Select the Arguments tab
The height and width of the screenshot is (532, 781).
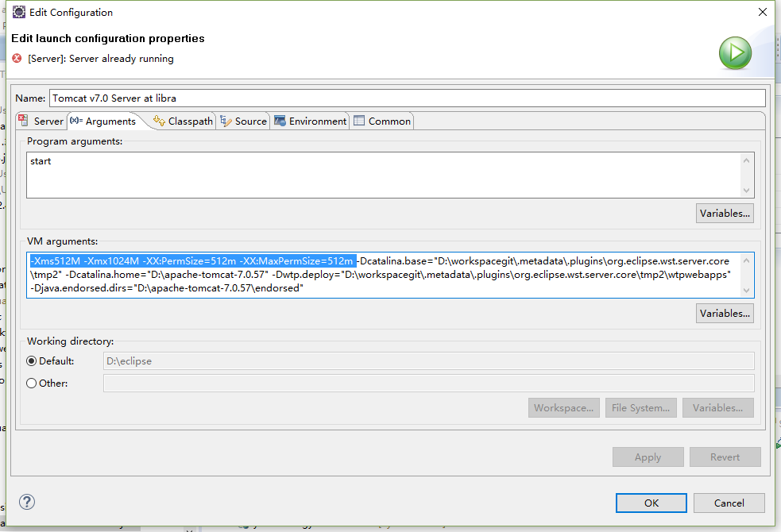(x=103, y=121)
